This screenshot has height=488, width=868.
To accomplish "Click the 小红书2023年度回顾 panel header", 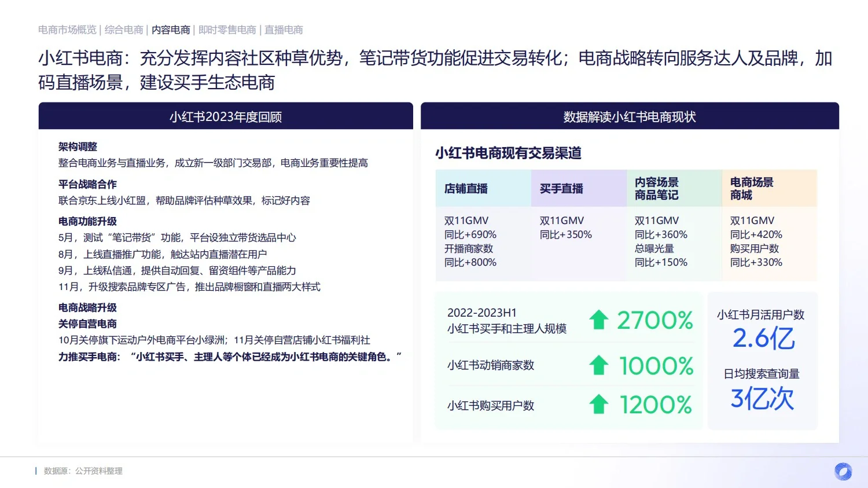I will click(x=226, y=116).
